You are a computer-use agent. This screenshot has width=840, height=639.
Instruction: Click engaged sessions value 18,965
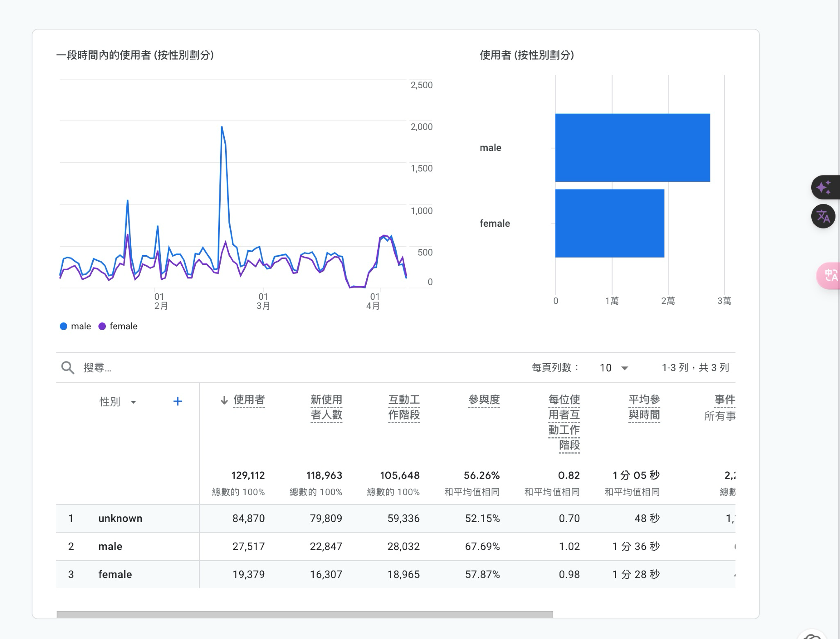click(x=404, y=574)
